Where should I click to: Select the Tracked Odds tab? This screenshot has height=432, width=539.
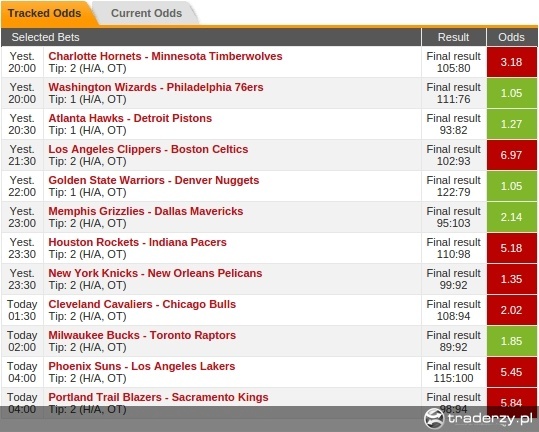pyautogui.click(x=45, y=13)
